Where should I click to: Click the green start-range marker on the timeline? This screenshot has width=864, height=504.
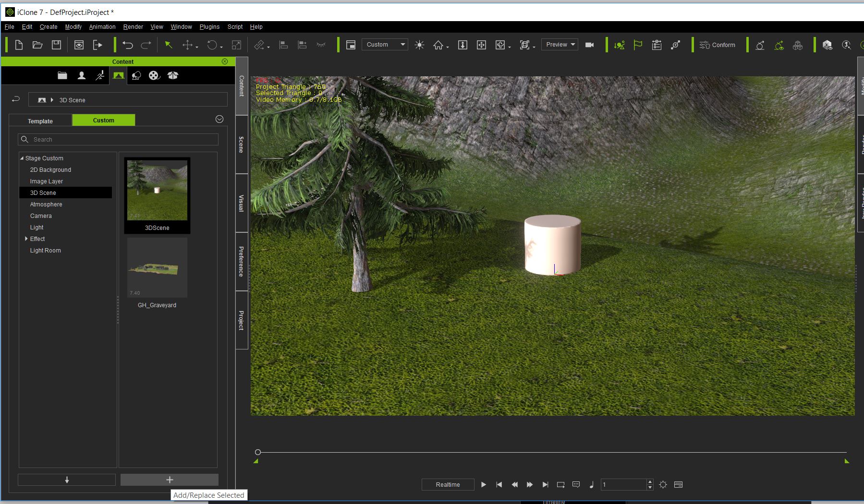click(256, 461)
